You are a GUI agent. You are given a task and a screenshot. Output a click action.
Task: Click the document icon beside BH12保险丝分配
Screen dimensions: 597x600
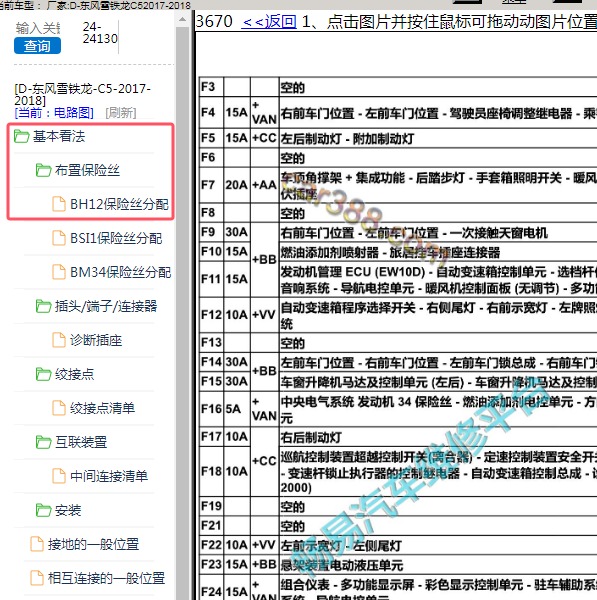click(x=59, y=204)
